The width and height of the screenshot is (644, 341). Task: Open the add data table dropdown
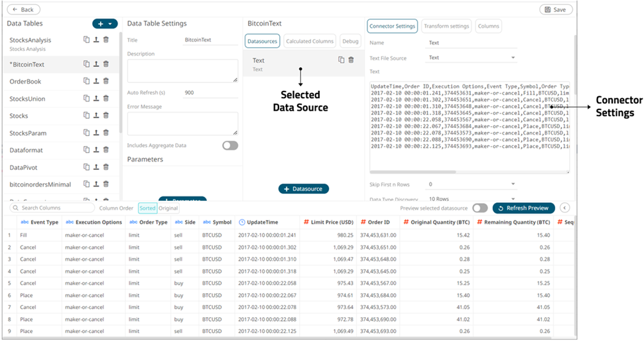click(105, 23)
